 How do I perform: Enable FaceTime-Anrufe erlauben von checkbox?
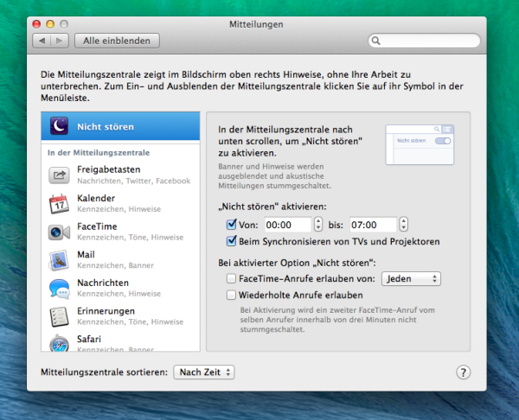[x=231, y=278]
